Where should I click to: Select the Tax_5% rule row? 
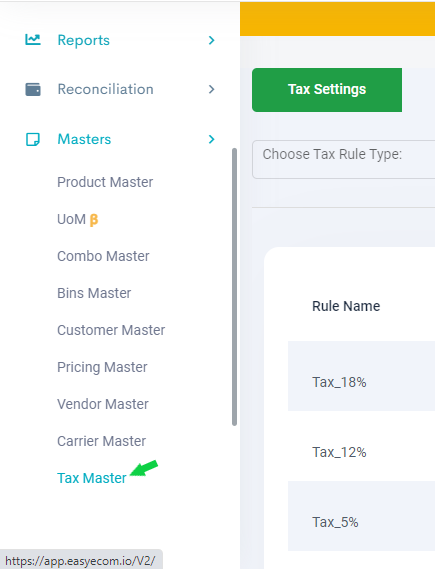[x=361, y=516]
